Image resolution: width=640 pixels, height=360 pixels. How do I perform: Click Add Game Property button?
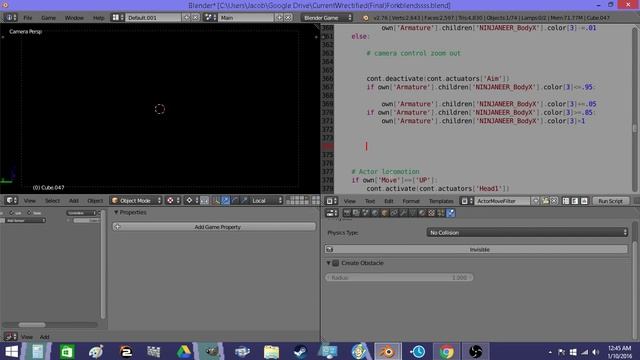214,227
